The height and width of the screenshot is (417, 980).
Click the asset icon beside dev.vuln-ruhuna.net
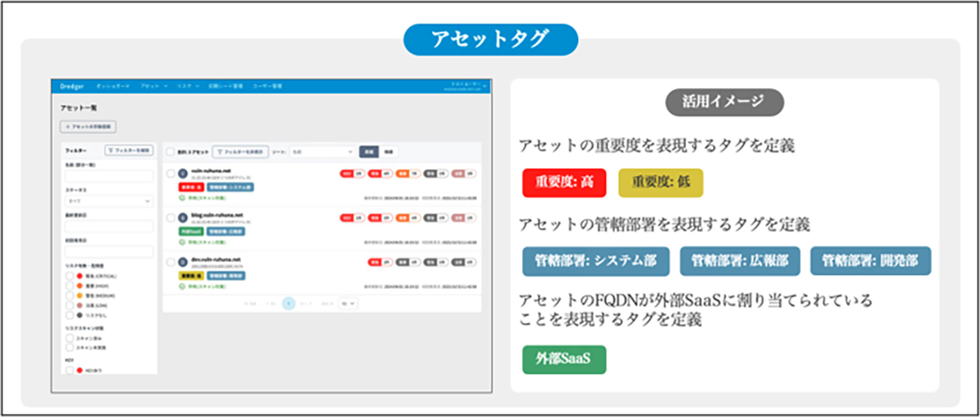point(182,262)
